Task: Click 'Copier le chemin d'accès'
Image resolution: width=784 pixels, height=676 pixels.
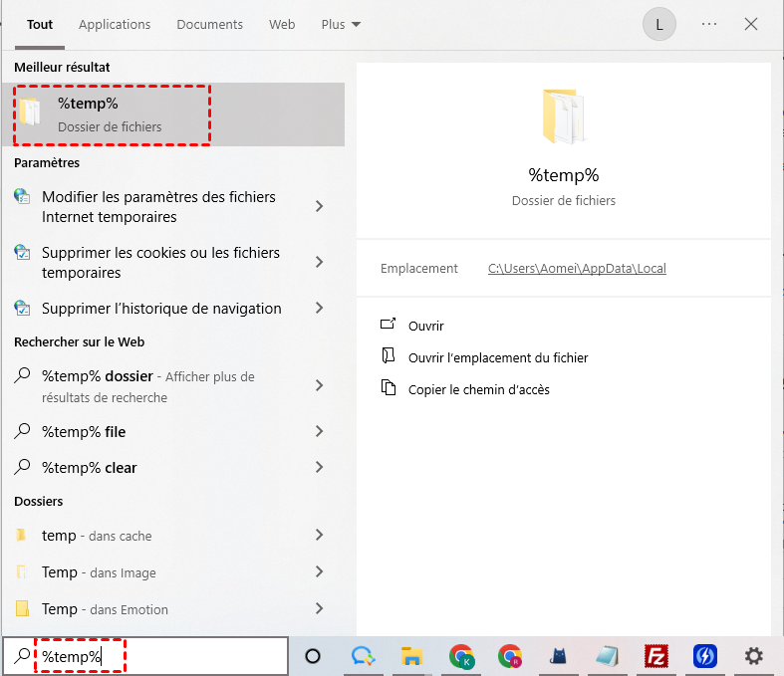Action: [x=478, y=389]
